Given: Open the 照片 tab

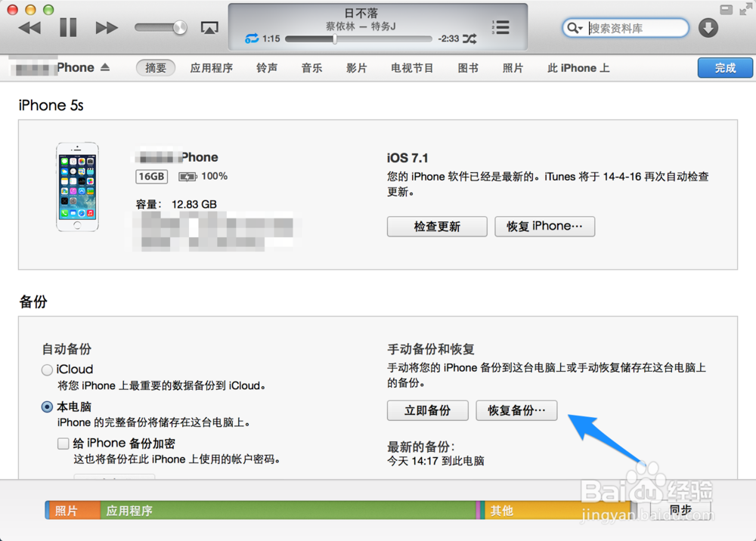Looking at the screenshot, I should click(513, 68).
